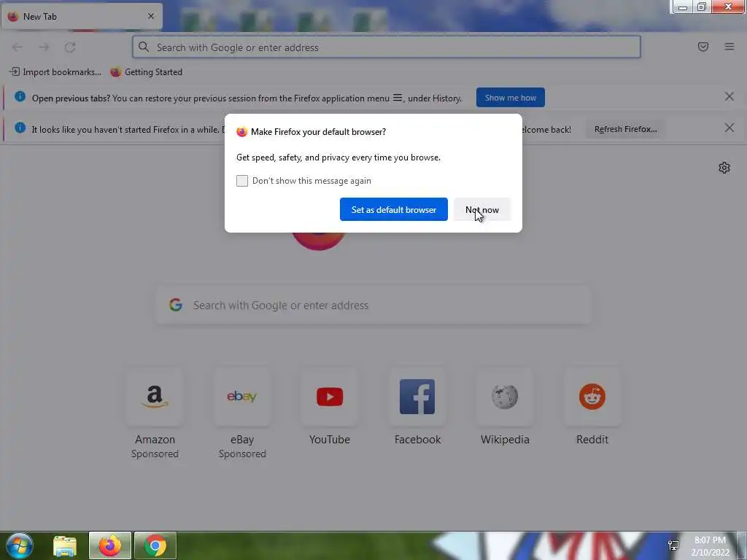Switch to Firefox taskbar button
The width and height of the screenshot is (747, 560).
(110, 545)
